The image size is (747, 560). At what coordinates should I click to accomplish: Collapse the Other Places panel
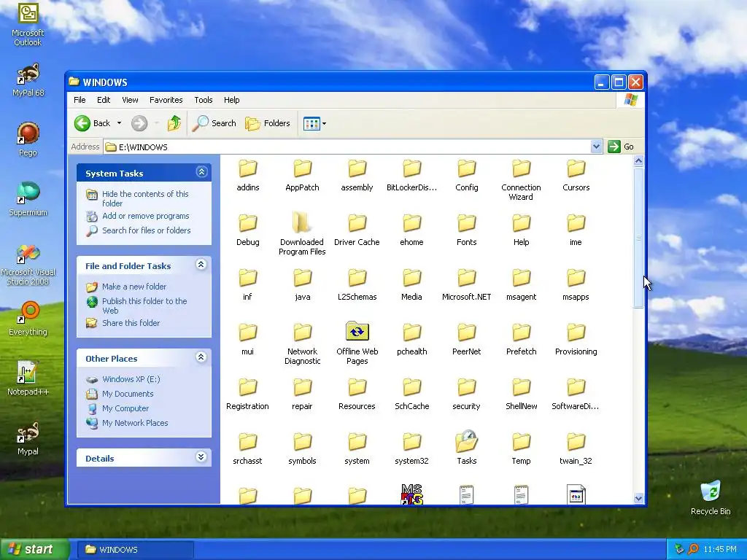201,357
